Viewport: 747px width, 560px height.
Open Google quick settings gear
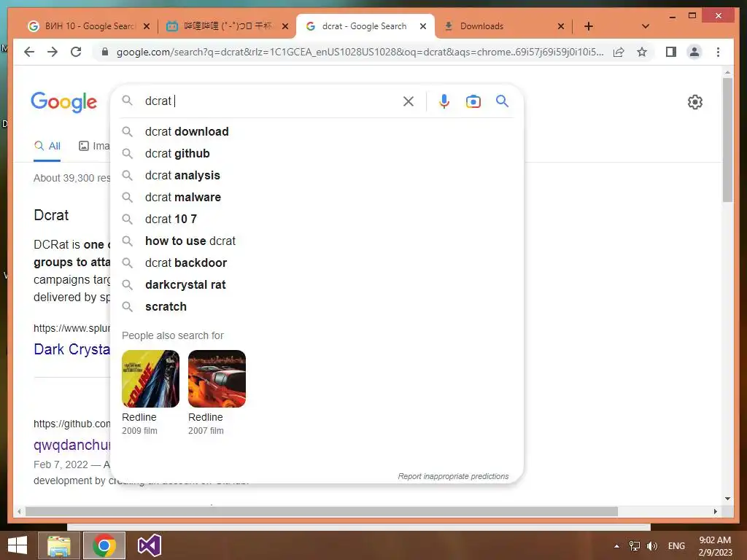click(x=694, y=101)
